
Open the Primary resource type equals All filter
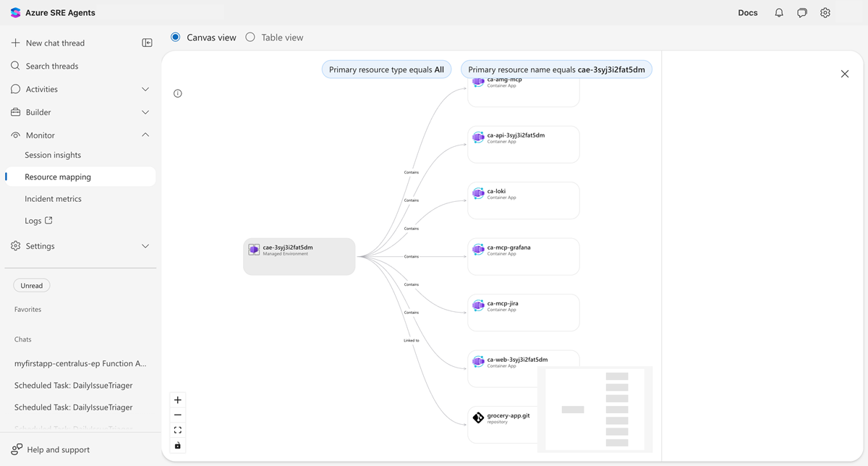[x=386, y=69]
